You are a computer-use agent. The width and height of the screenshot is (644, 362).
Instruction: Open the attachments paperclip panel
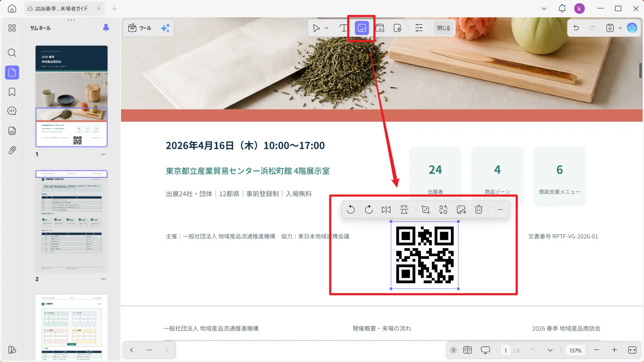click(12, 150)
